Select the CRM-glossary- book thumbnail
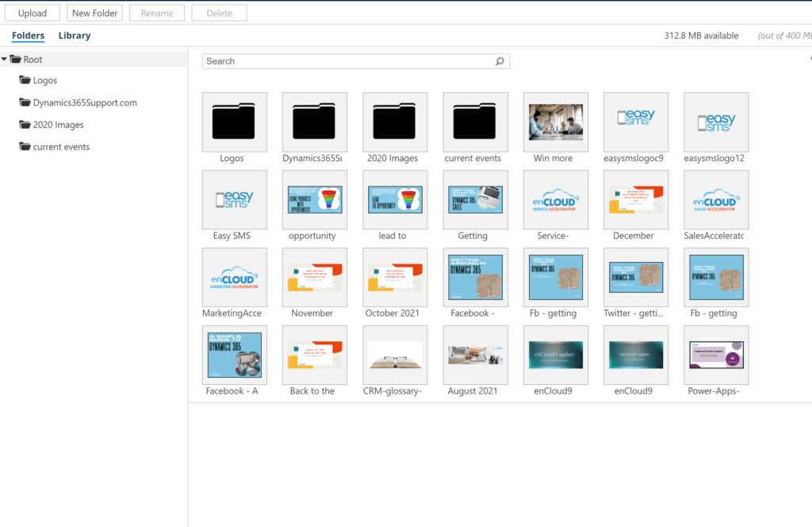 pos(395,355)
